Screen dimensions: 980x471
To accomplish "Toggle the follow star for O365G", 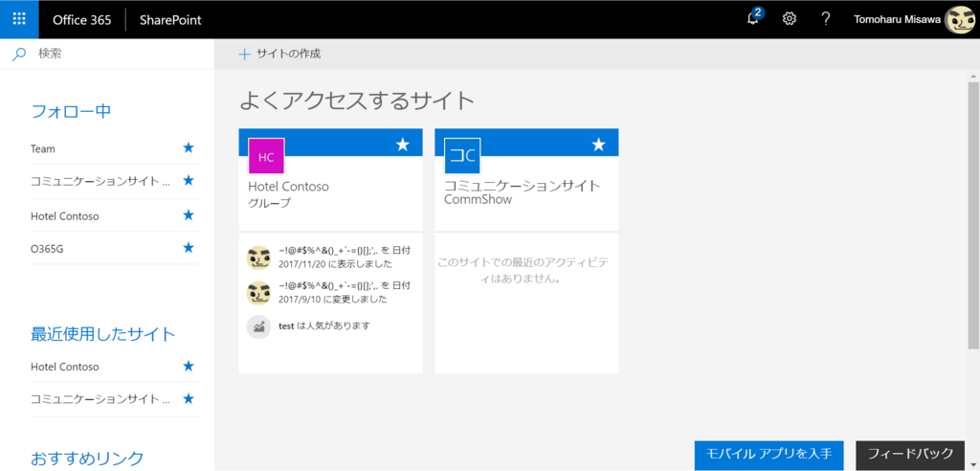I will pyautogui.click(x=189, y=248).
